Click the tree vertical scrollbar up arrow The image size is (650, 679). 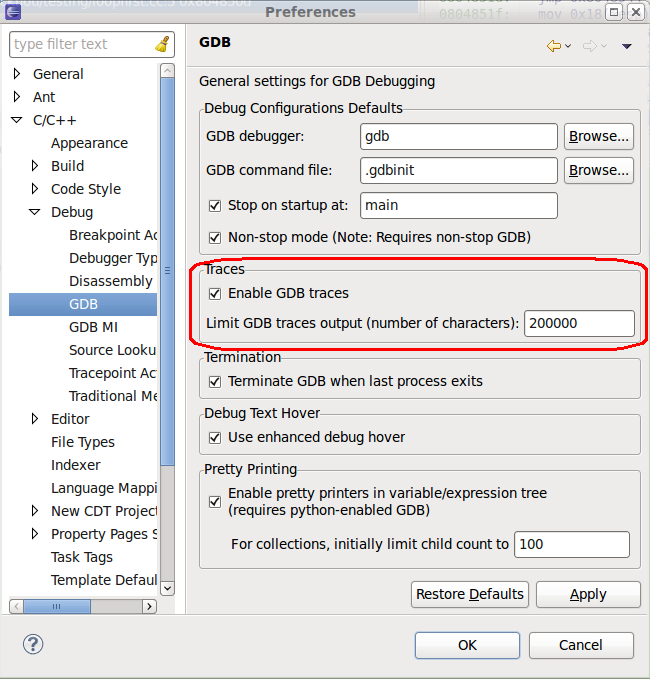click(x=167, y=70)
